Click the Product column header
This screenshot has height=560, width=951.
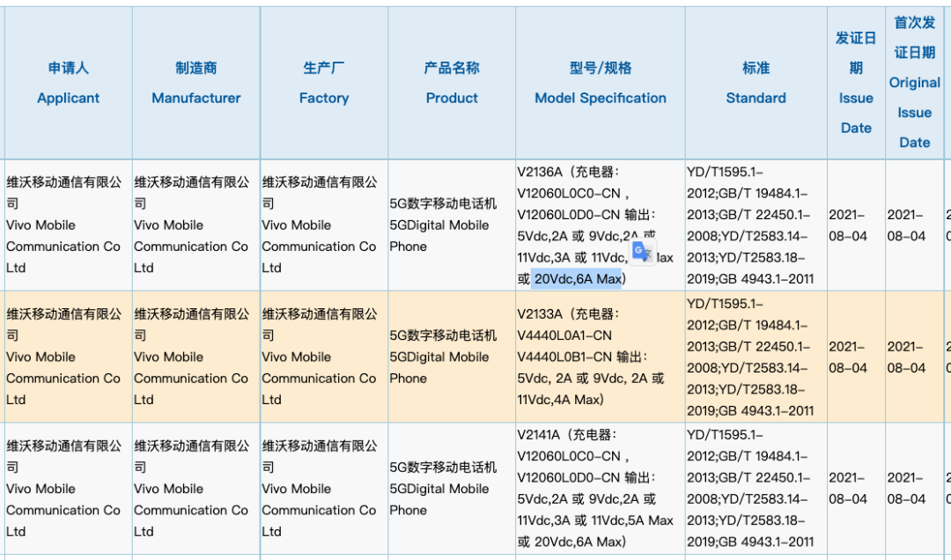[x=452, y=83]
